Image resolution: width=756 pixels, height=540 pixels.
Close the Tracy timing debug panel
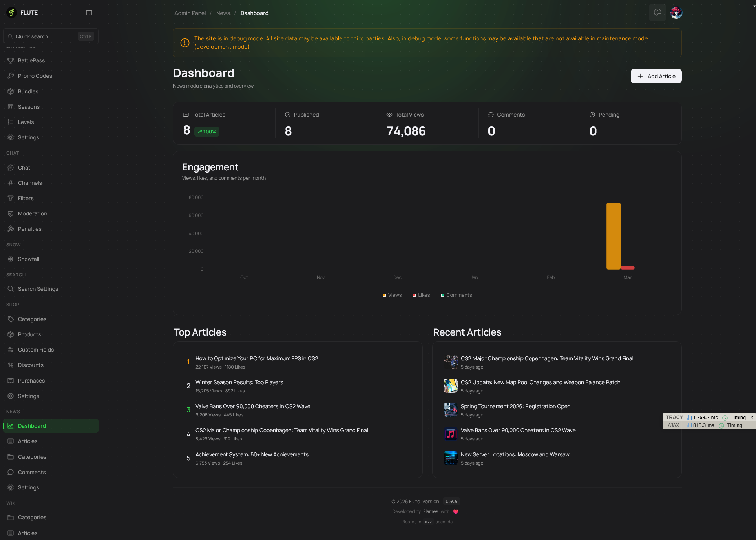752,418
